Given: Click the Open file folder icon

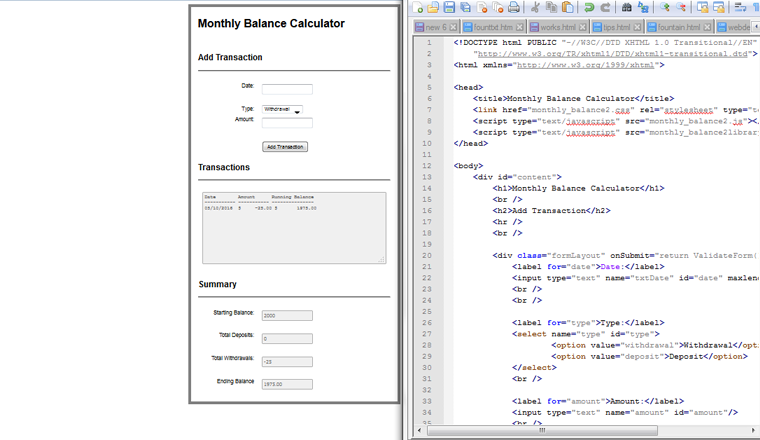Looking at the screenshot, I should [434, 8].
